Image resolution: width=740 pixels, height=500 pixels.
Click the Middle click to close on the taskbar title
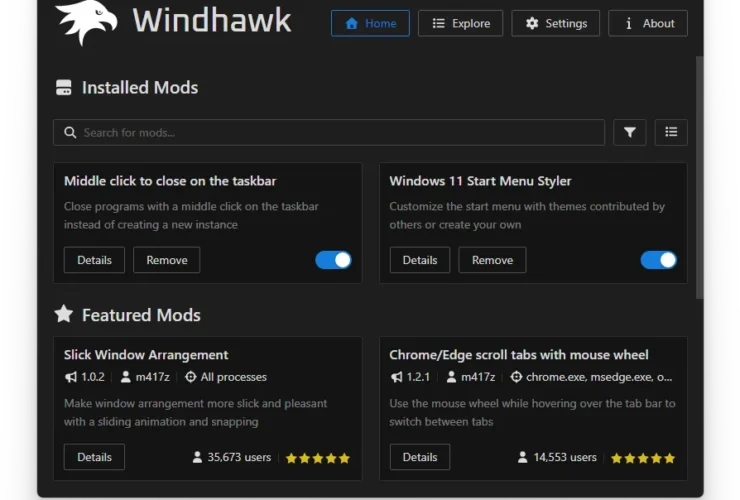coord(170,181)
